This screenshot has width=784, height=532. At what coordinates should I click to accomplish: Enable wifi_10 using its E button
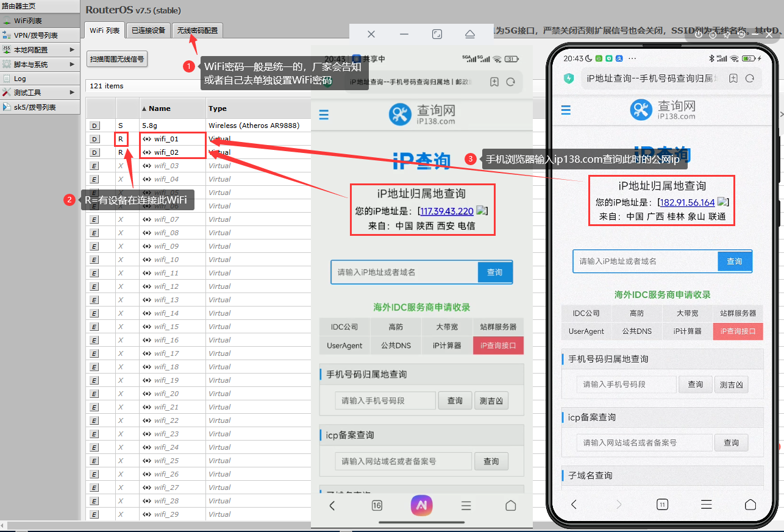click(x=94, y=260)
